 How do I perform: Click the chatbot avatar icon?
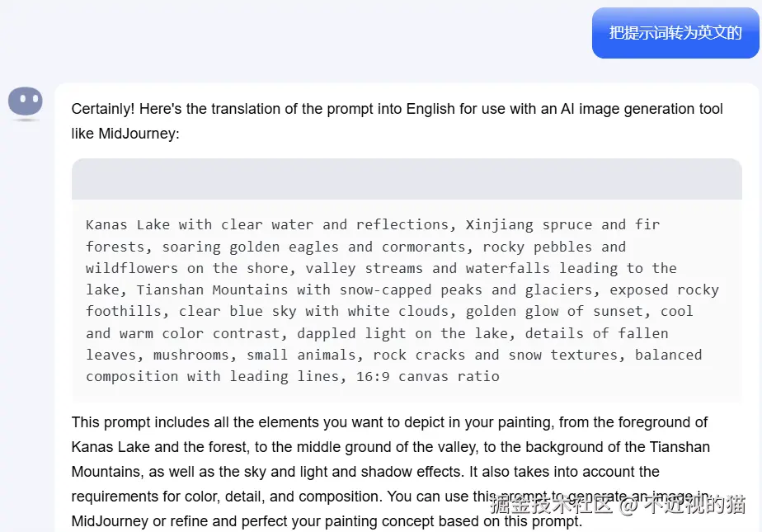tap(26, 103)
